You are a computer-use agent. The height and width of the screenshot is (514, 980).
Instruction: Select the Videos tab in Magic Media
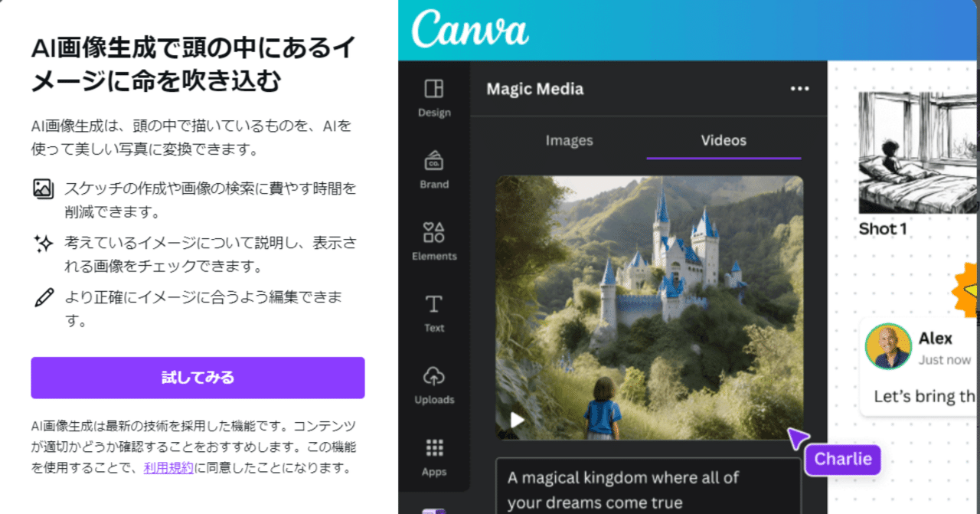point(723,140)
